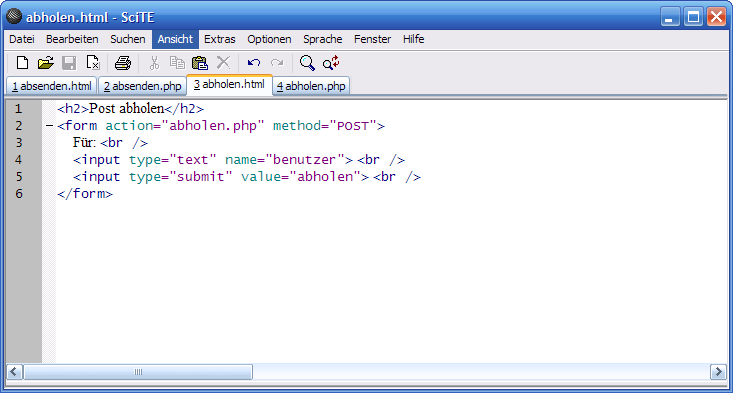Copy selection toolbar icon

coord(177,63)
